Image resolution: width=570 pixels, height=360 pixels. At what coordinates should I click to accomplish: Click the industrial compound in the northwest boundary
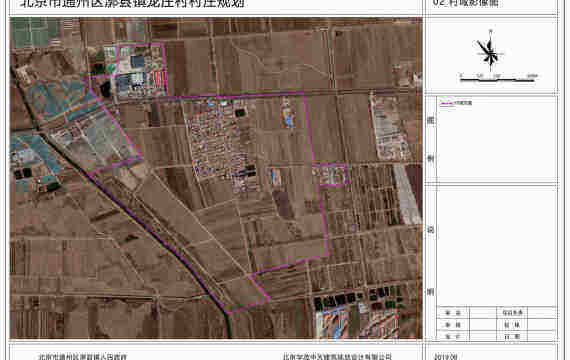tap(140, 69)
